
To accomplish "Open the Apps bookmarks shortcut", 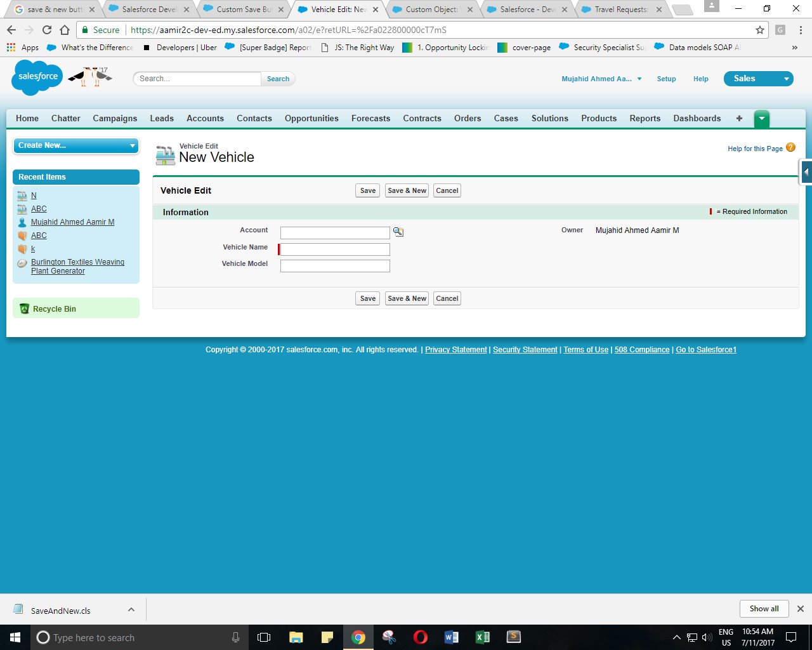I will tap(23, 48).
